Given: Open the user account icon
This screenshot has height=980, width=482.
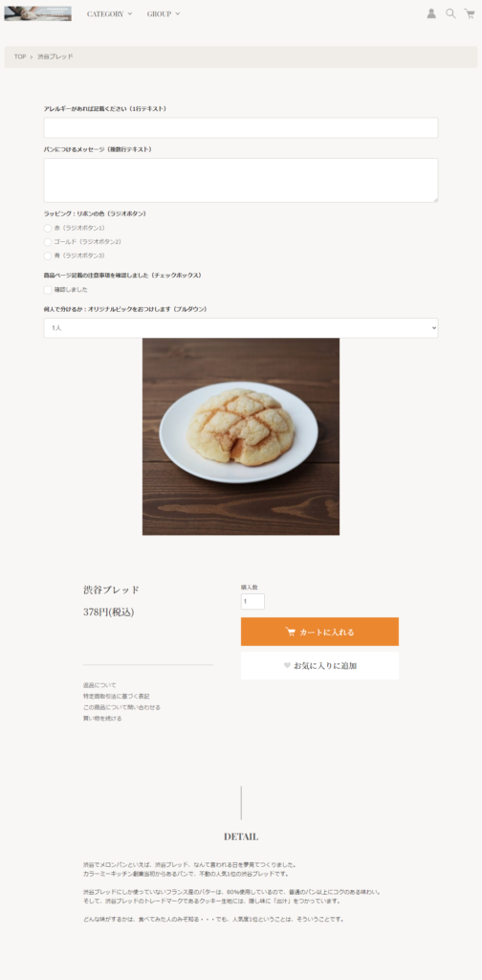Looking at the screenshot, I should tap(431, 13).
